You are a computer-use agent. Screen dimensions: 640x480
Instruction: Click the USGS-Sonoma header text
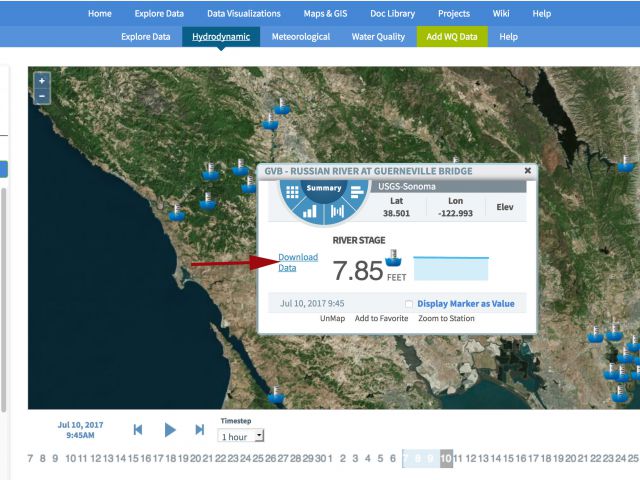[407, 187]
